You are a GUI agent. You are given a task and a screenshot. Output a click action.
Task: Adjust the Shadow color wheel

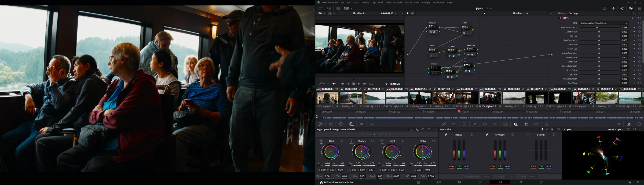361,152
